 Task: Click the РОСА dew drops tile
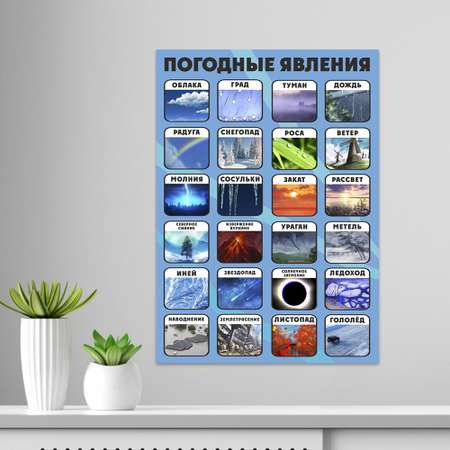tap(294, 148)
